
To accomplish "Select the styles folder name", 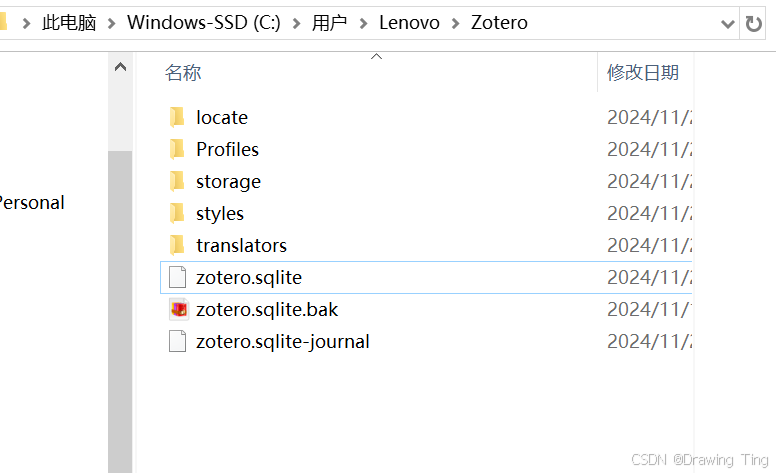I will [x=220, y=214].
